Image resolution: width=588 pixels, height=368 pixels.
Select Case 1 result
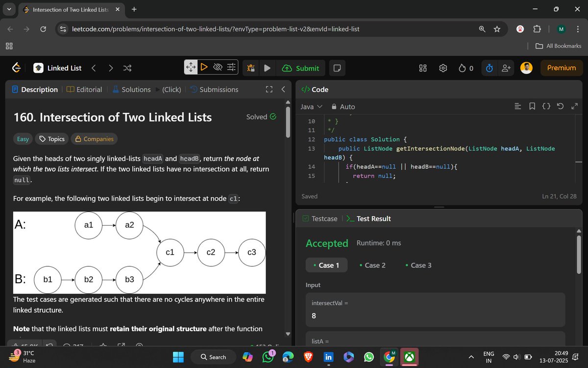(326, 265)
